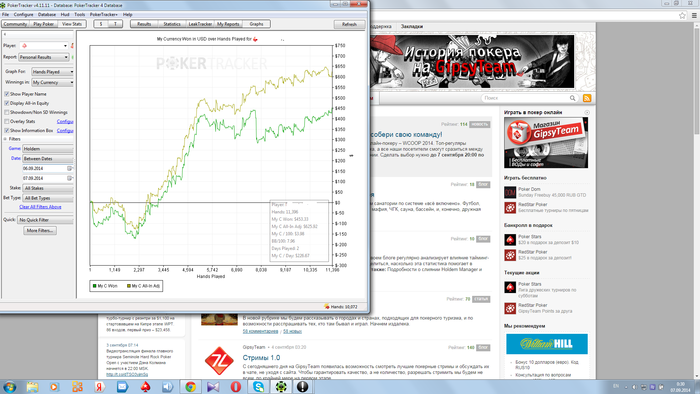Switch to the Statistics tab
The width and height of the screenshot is (700, 394).
click(172, 24)
